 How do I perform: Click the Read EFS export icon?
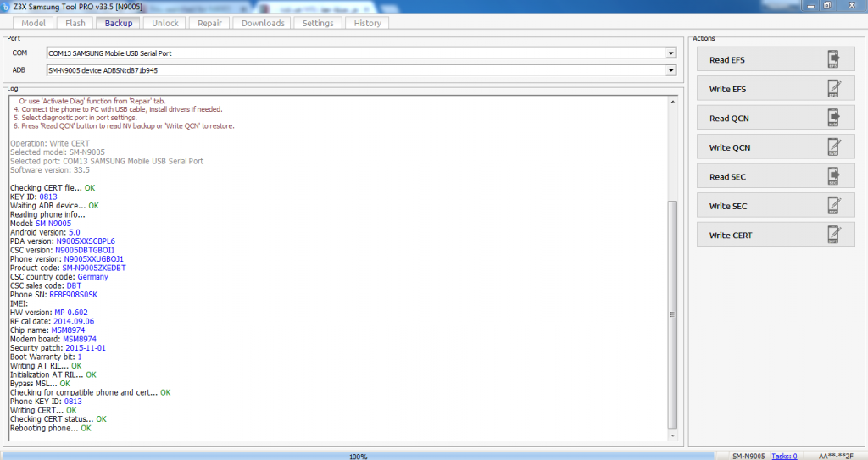coord(833,59)
